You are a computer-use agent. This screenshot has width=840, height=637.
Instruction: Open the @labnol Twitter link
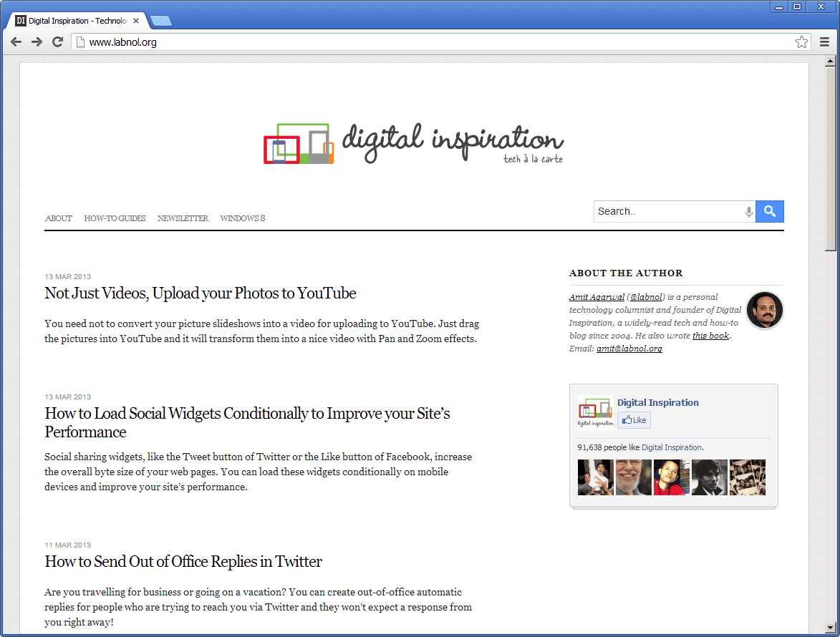tap(647, 297)
